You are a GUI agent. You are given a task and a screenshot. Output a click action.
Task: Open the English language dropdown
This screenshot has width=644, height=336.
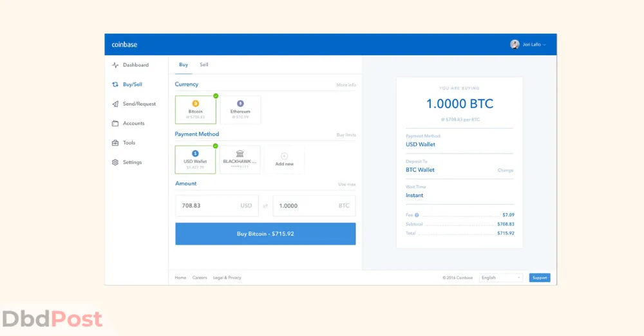pos(500,277)
